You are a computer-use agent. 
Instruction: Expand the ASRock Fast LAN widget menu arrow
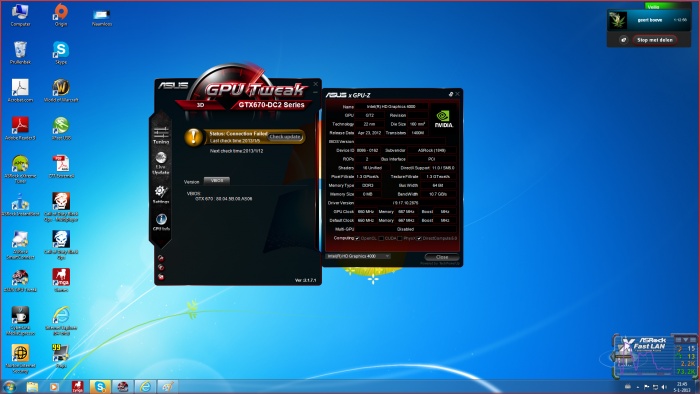[x=686, y=340]
